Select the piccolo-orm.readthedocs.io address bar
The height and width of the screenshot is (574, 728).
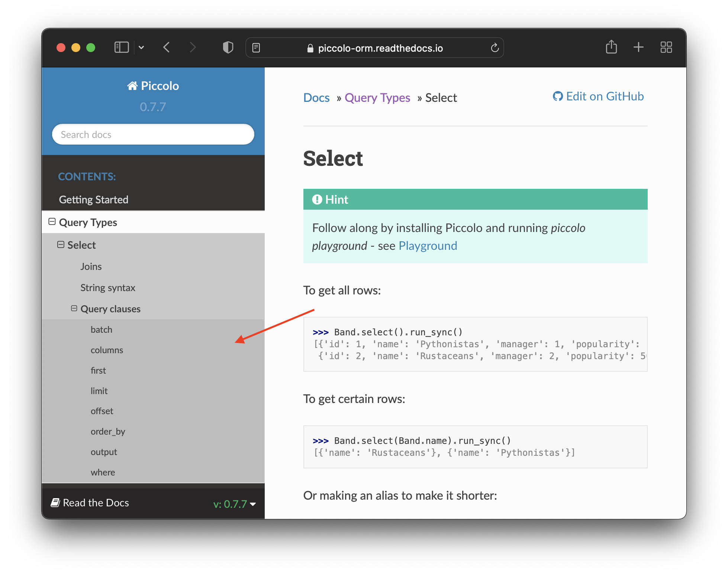pos(375,48)
